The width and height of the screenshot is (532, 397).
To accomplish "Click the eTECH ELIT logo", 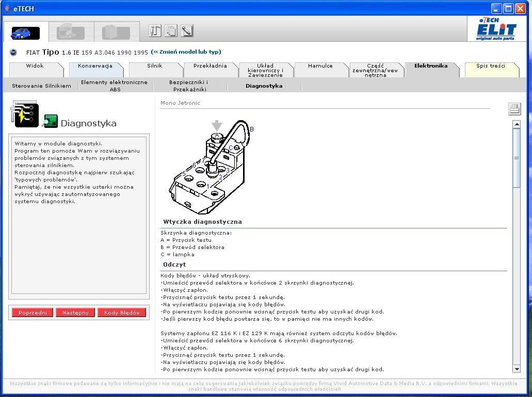I will point(495,29).
